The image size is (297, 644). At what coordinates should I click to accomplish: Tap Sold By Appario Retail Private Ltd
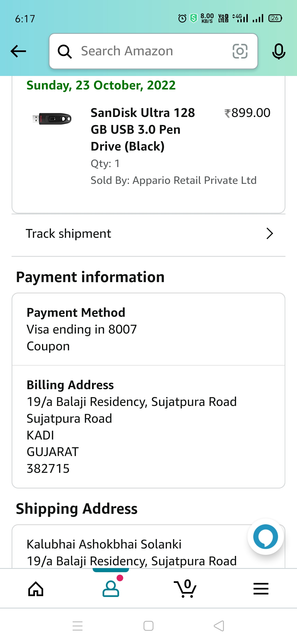coord(174,181)
